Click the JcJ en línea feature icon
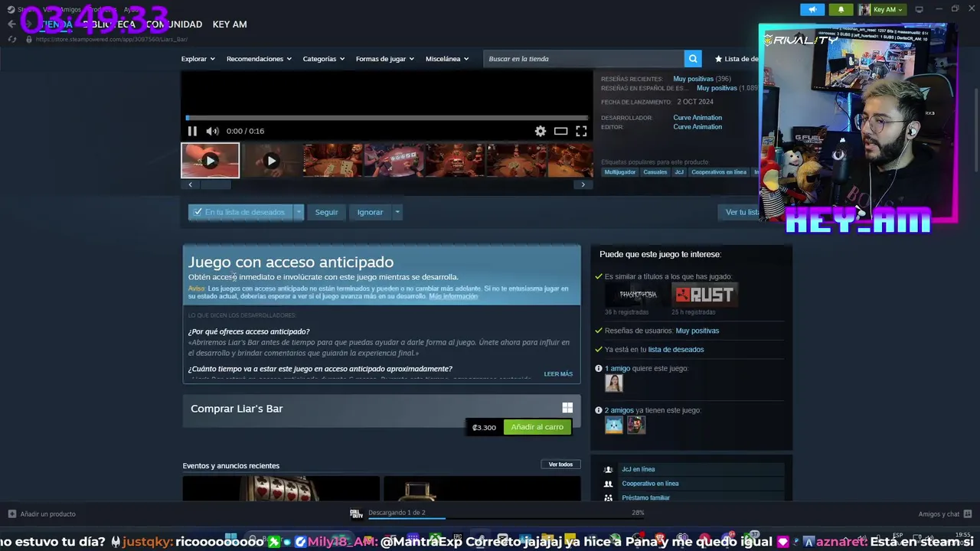The image size is (980, 551). pyautogui.click(x=608, y=469)
